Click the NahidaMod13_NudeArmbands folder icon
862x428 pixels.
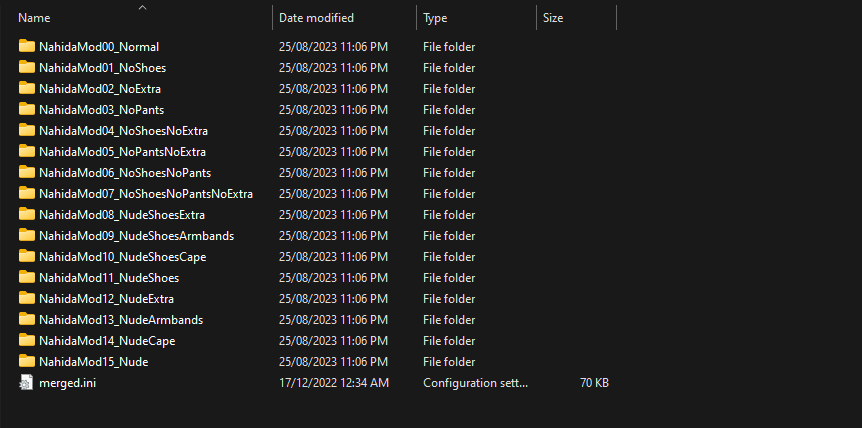pyautogui.click(x=27, y=319)
